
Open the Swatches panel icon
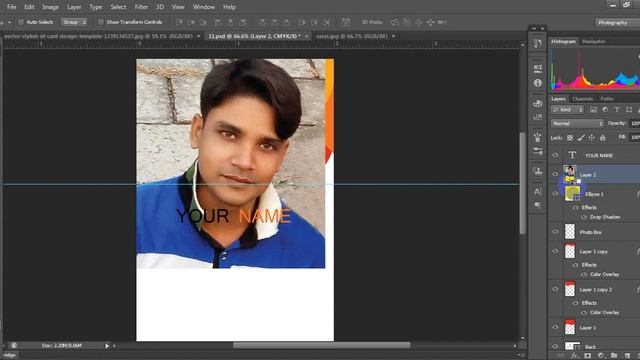point(538,117)
